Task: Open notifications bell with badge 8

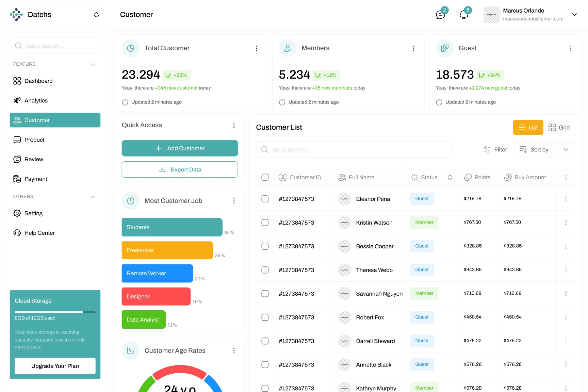Action: pyautogui.click(x=463, y=14)
